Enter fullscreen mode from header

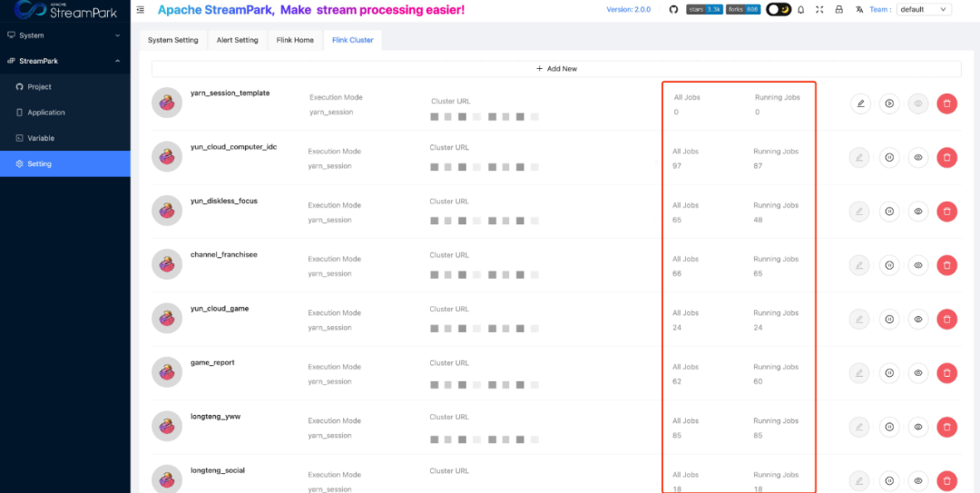819,9
